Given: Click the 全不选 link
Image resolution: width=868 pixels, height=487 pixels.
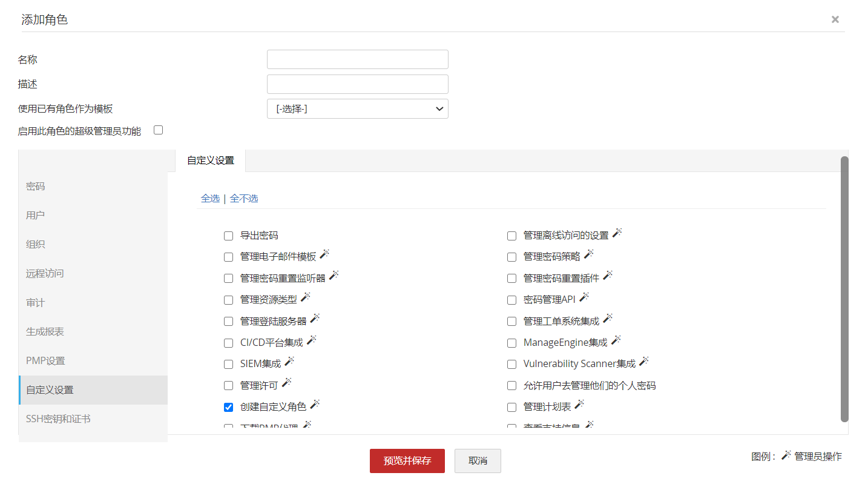Looking at the screenshot, I should tap(244, 199).
